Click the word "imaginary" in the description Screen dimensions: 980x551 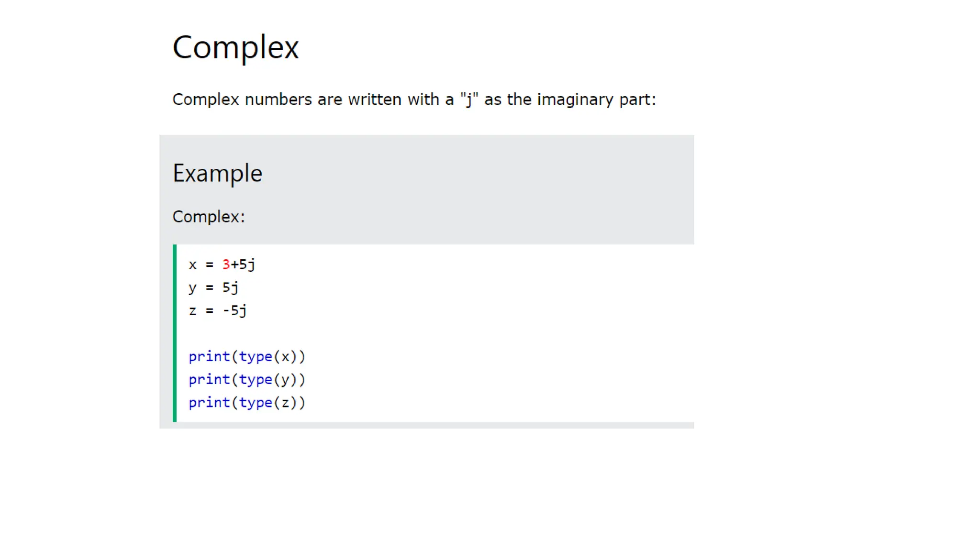[575, 99]
